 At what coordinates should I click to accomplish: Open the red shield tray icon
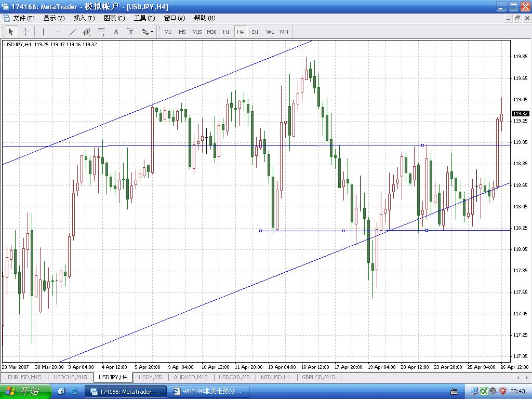tap(502, 392)
